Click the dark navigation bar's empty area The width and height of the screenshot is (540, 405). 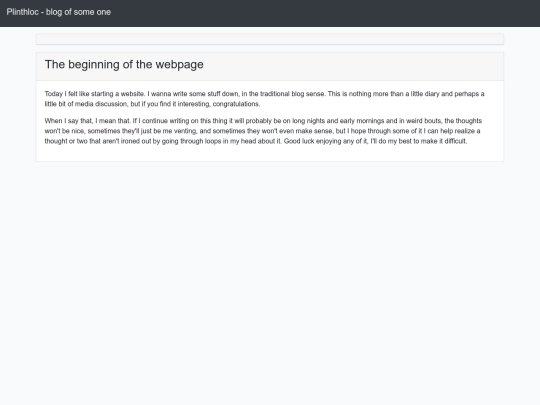(x=325, y=13)
